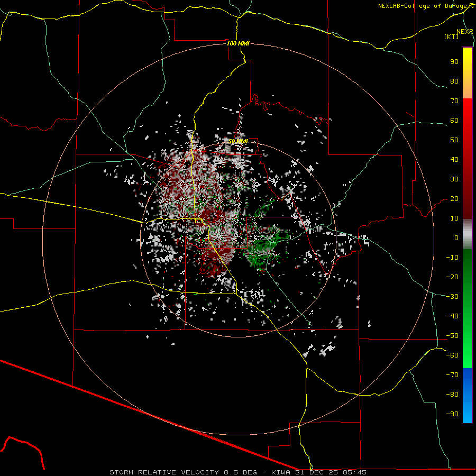This screenshot has width=476, height=476.
Task: Click the Storm Relative Velocity caption at the bottom
Action: (x=238, y=472)
